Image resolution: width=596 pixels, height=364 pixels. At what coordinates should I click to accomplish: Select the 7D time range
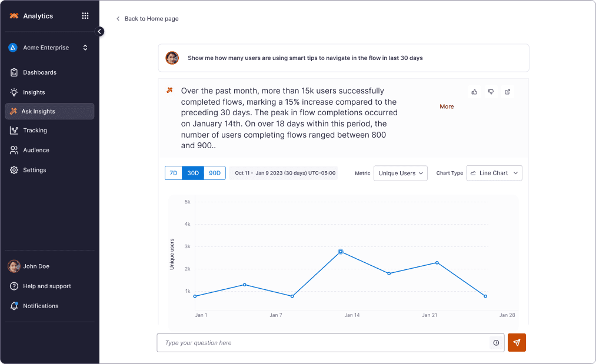pyautogui.click(x=174, y=173)
